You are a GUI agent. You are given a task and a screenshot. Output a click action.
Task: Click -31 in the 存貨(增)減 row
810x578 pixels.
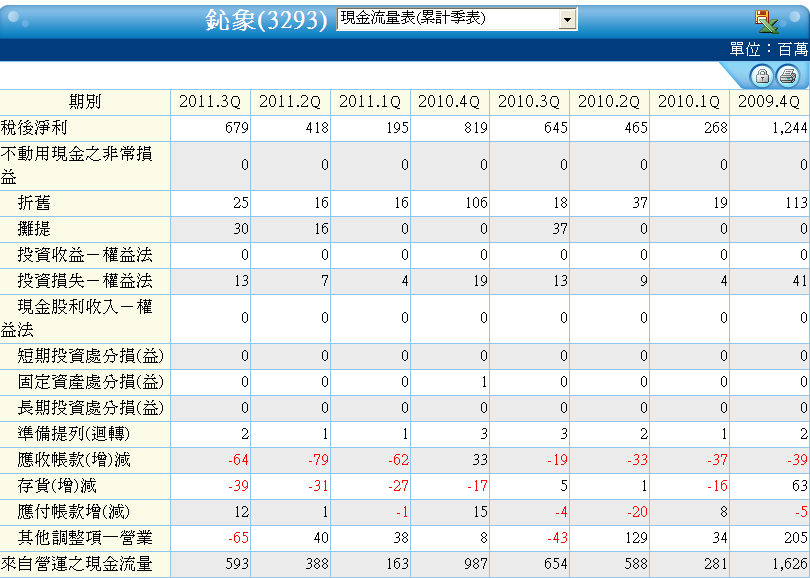(x=318, y=486)
